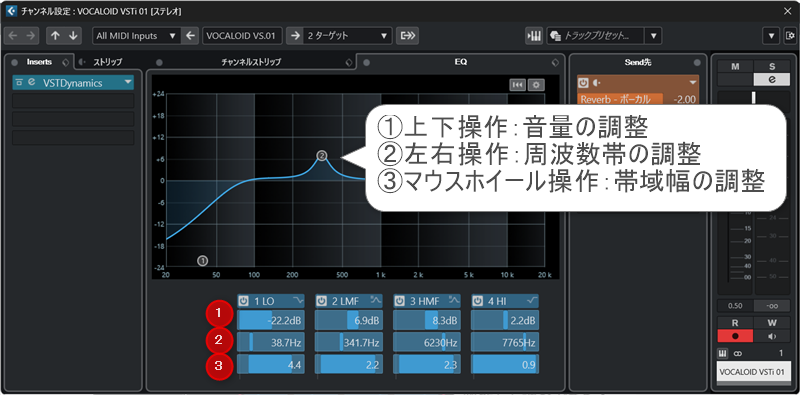
Task: Switch to the Inserts tab
Action: (x=39, y=62)
